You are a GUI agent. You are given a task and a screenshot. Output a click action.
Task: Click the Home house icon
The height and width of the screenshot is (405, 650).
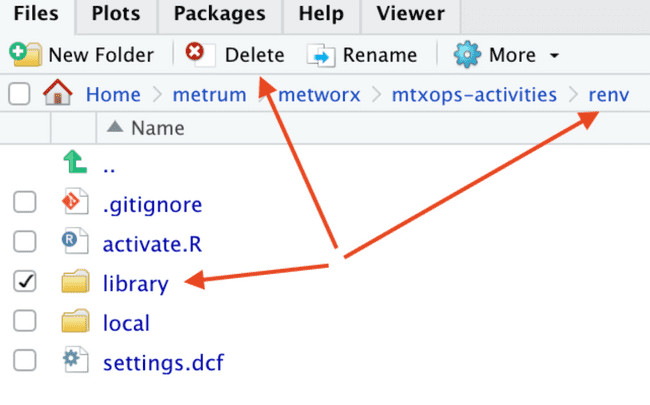(58, 92)
